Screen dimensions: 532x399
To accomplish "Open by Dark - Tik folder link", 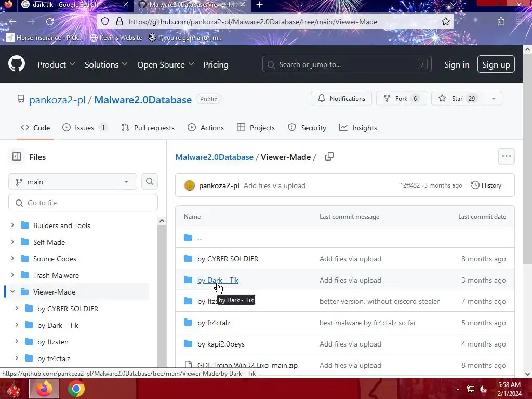I will (218, 280).
